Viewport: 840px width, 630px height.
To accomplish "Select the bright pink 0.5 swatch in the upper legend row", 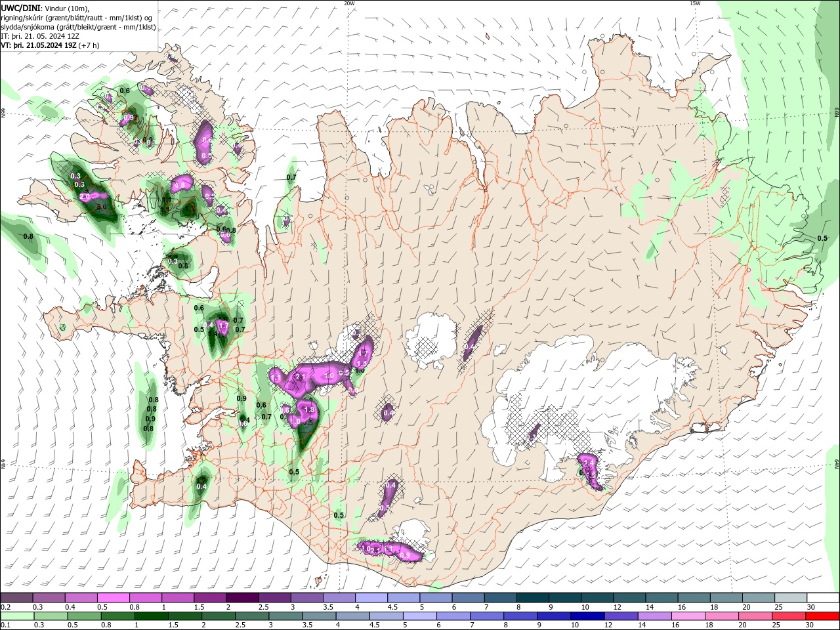I will pos(113,598).
